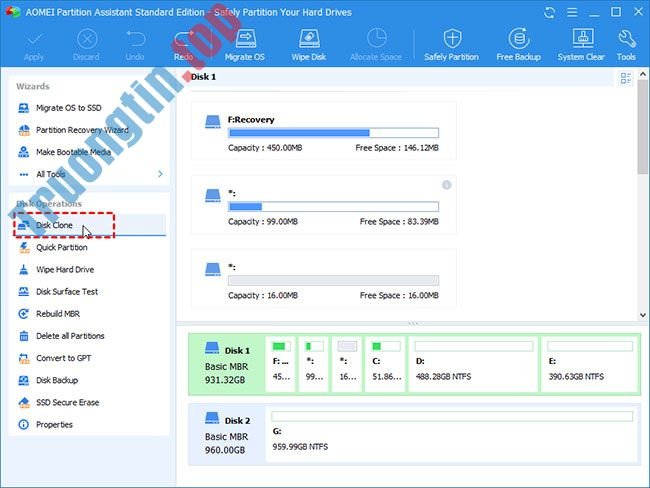This screenshot has height=488, width=650.
Task: Click the F:Recovery usage bar
Action: (x=333, y=133)
